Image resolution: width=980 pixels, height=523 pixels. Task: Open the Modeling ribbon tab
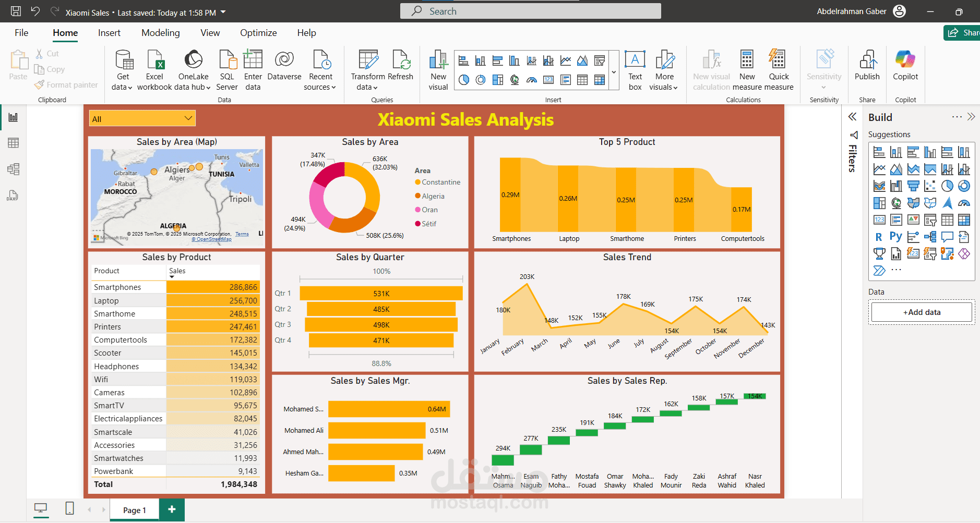pyautogui.click(x=161, y=33)
